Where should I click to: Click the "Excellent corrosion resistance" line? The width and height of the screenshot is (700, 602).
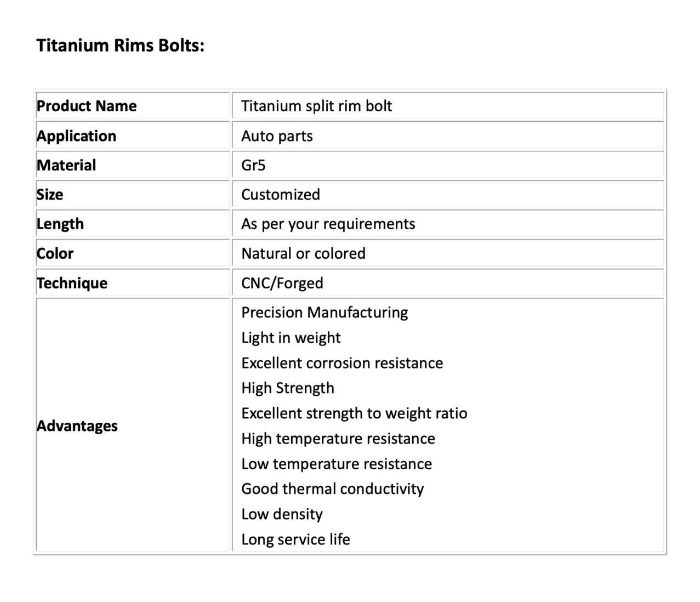pos(342,363)
